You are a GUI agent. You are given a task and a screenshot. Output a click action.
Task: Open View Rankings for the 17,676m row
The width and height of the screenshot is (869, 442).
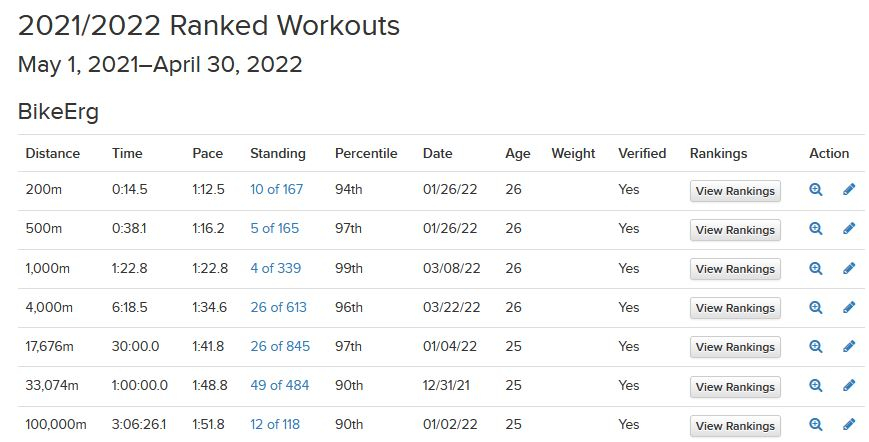(x=735, y=347)
